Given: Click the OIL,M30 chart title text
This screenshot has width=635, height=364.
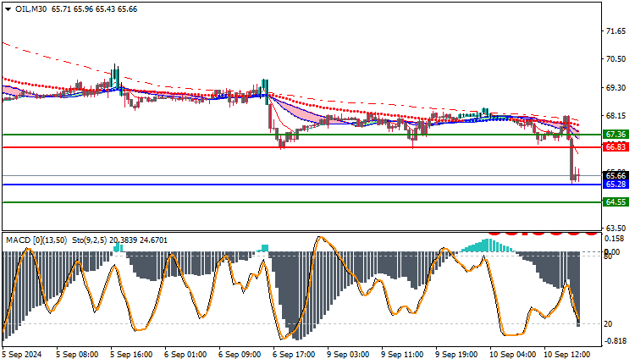Looking at the screenshot, I should [30, 9].
